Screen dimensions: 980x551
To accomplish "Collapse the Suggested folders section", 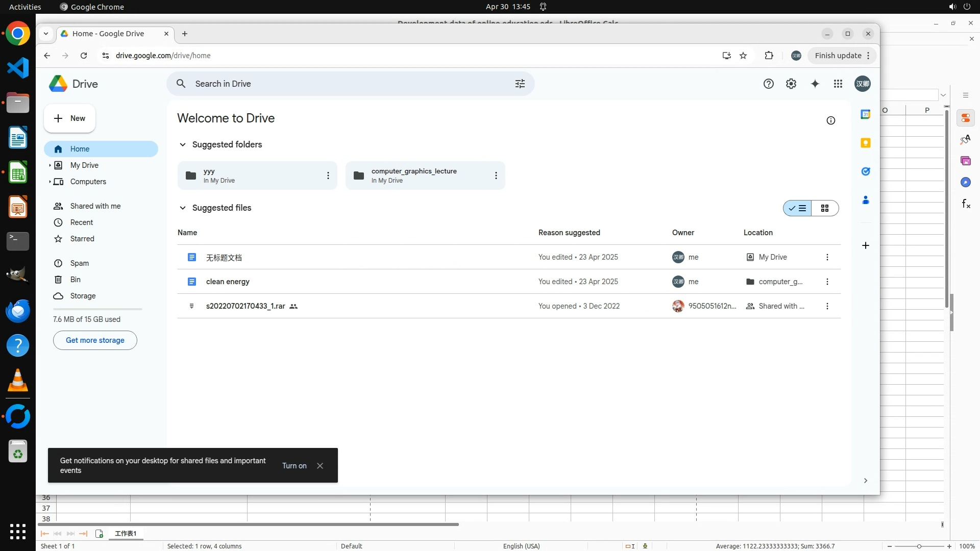I will coord(182,144).
